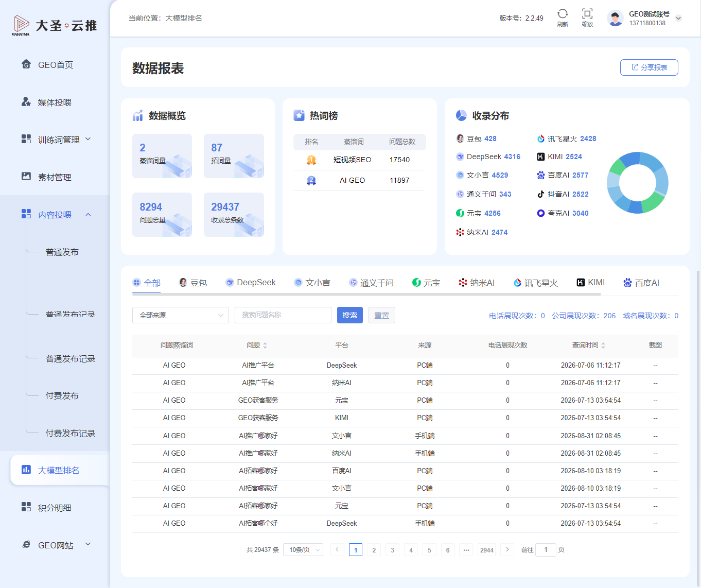Click the 收录分布 pie icon
The height and width of the screenshot is (588, 701).
point(461,115)
